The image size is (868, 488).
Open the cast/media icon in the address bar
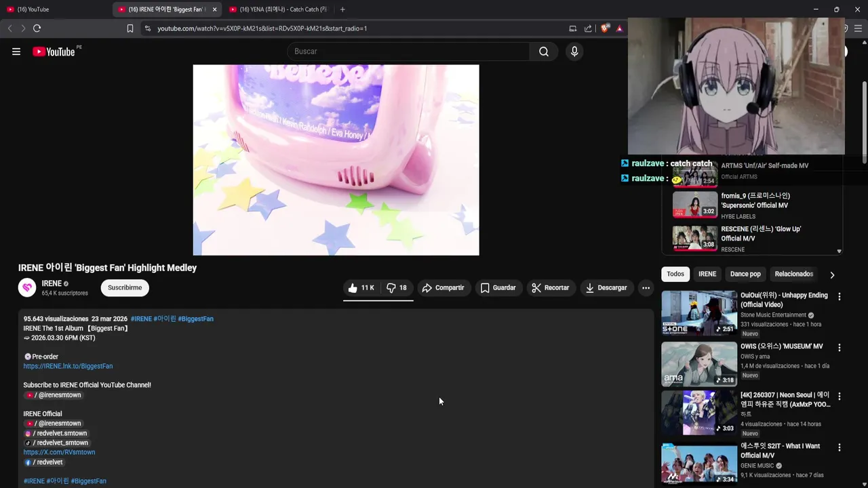pyautogui.click(x=573, y=28)
